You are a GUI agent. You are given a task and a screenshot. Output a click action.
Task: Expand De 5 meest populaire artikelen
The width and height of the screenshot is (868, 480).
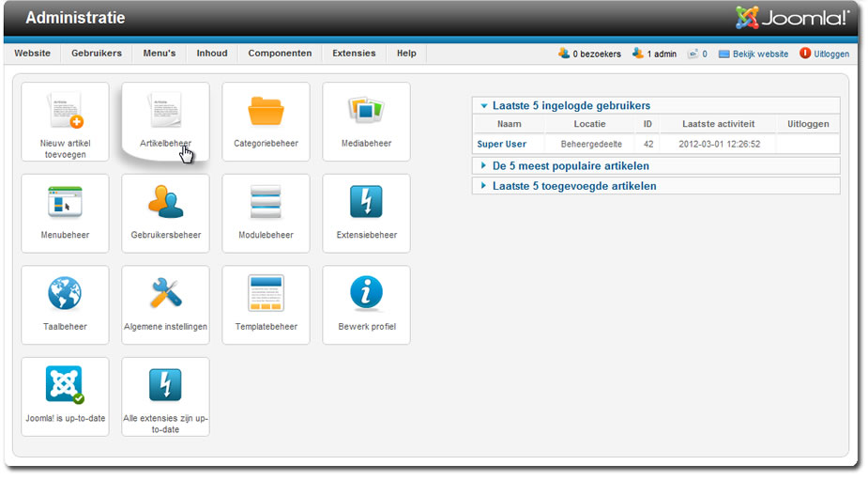point(656,165)
